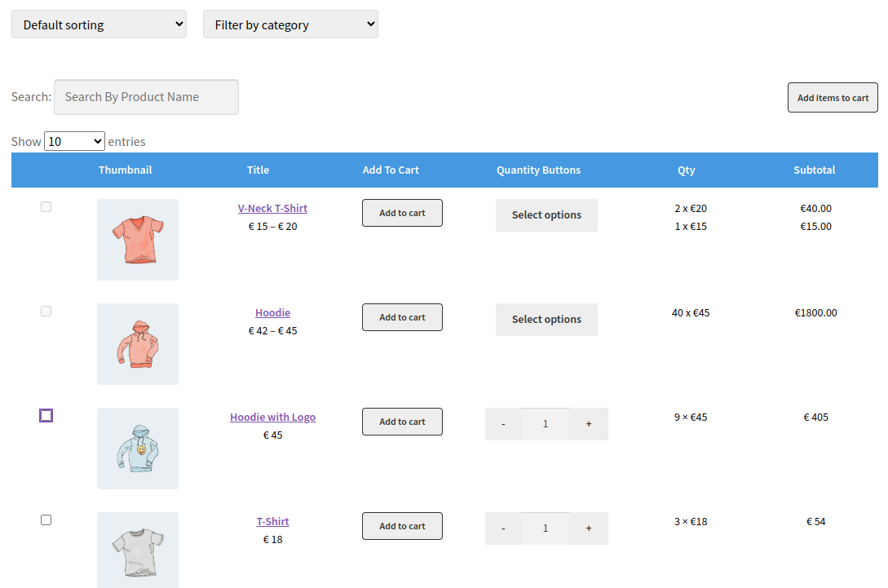This screenshot has height=588, width=888.
Task: Click the T-Shirt quantity number field
Action: (x=546, y=528)
